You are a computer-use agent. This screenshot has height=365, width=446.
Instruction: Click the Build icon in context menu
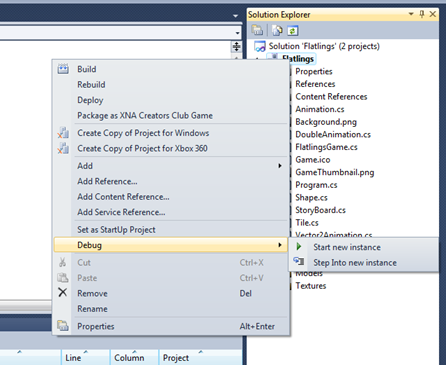63,69
